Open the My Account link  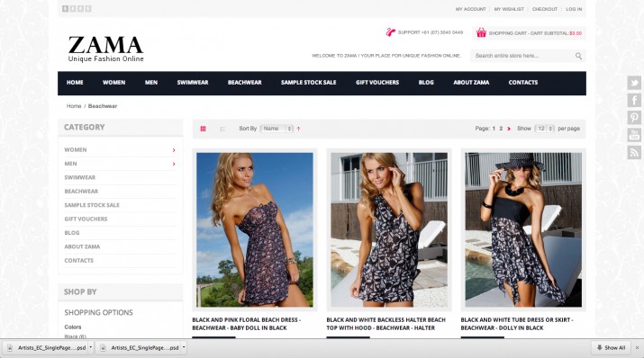(471, 9)
